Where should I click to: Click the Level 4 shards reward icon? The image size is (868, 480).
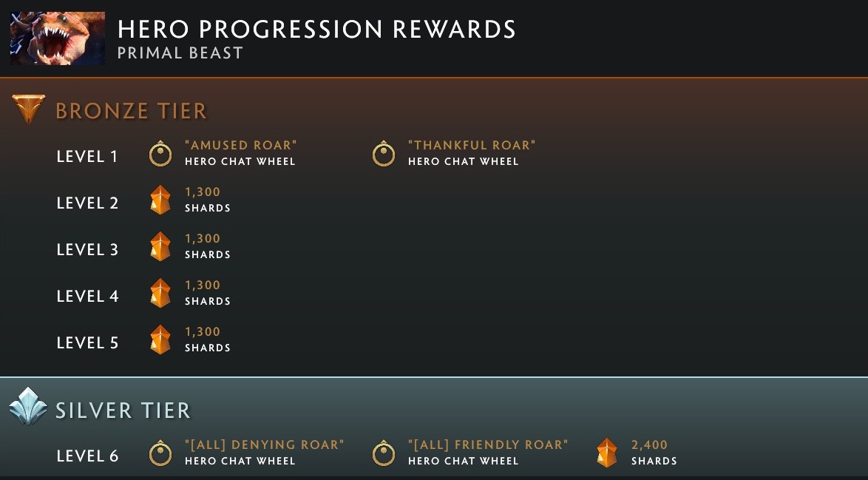tap(160, 292)
